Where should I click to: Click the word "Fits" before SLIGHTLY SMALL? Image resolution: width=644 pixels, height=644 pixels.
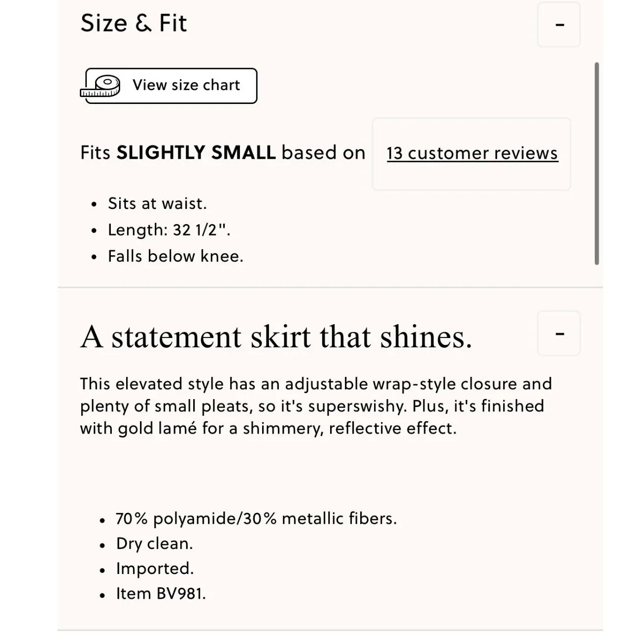point(96,153)
